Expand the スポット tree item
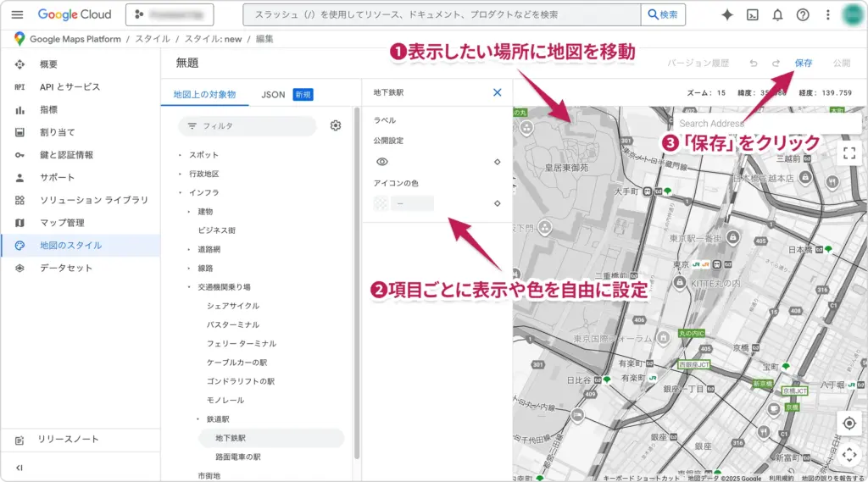Screen dimensions: 868x482 pos(180,155)
